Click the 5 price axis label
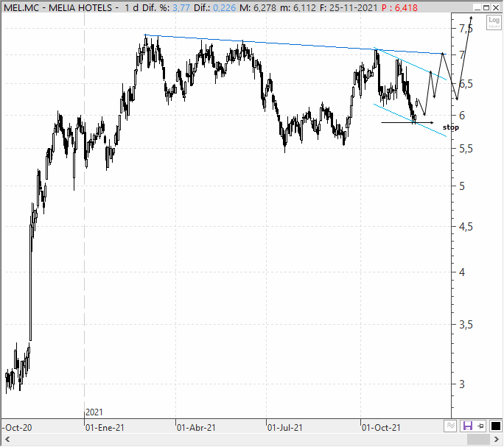This screenshot has width=504, height=447. (462, 186)
